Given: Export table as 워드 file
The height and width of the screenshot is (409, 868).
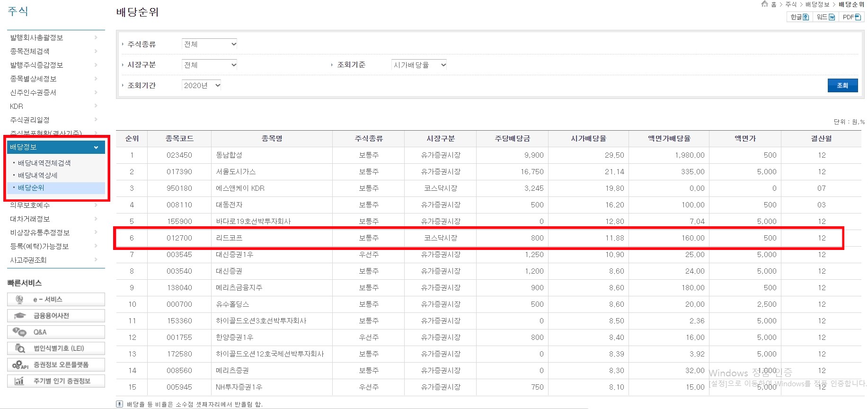Looking at the screenshot, I should 825,17.
